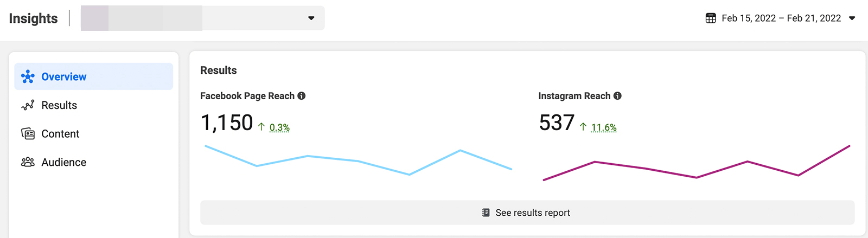This screenshot has width=868, height=238.
Task: Open the account selector dropdown arrow
Action: 311,18
